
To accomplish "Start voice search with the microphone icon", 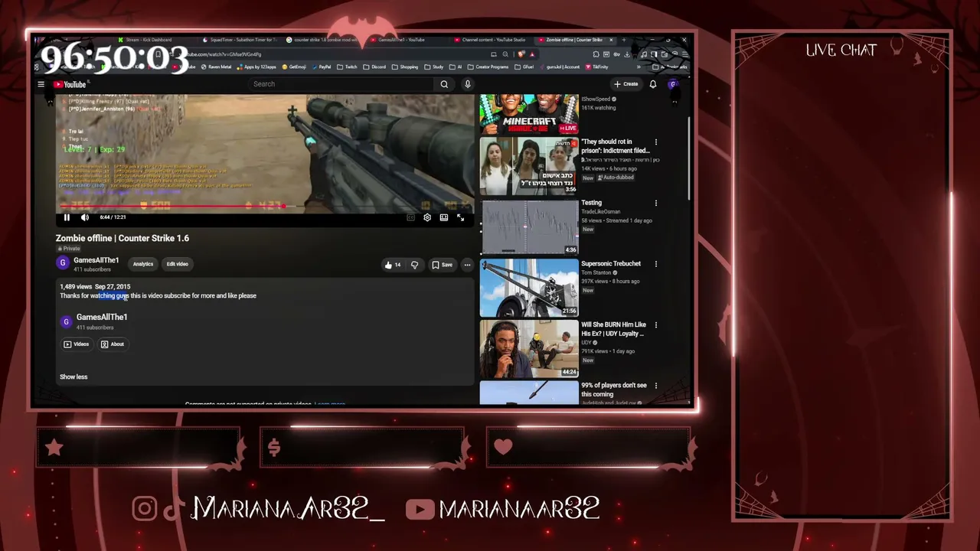I will (468, 84).
